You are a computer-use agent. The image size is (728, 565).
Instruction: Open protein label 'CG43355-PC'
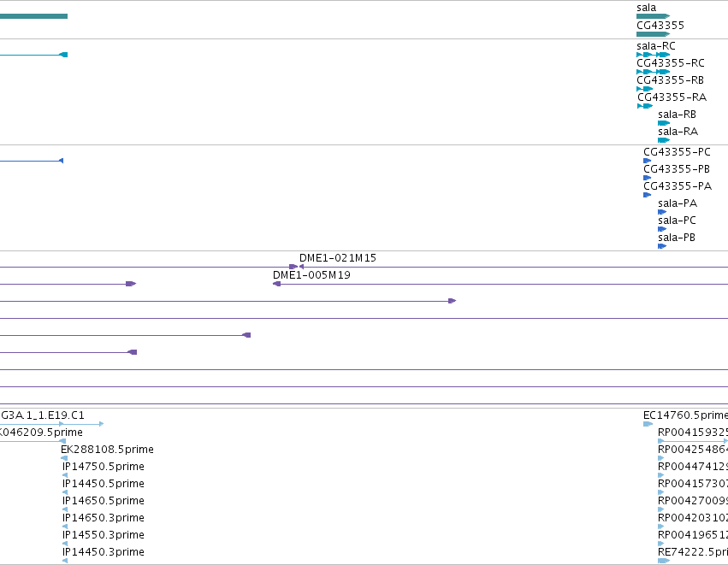coord(677,152)
